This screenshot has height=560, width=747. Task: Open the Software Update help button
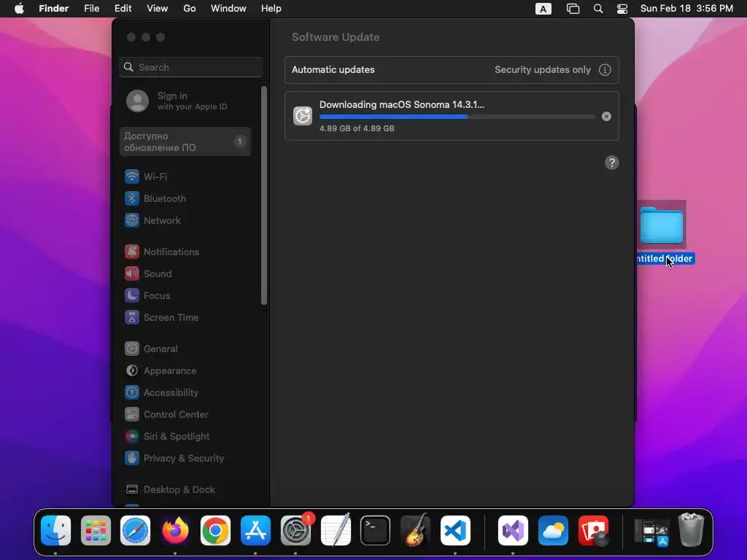pyautogui.click(x=612, y=163)
